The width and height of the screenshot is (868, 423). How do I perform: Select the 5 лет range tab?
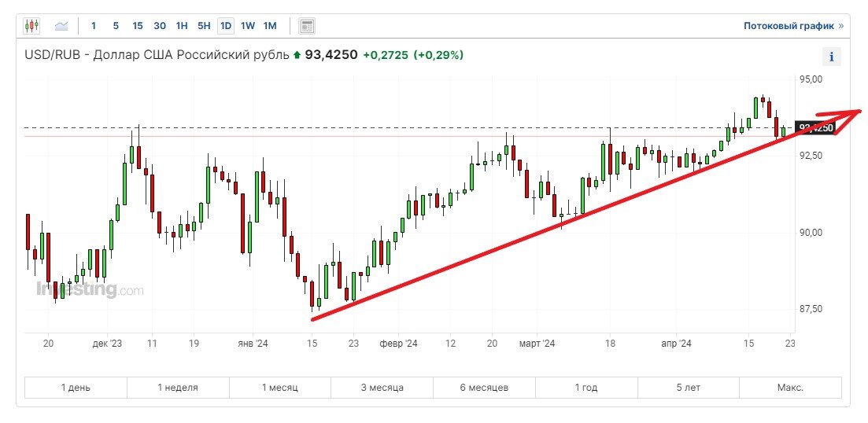pos(688,388)
